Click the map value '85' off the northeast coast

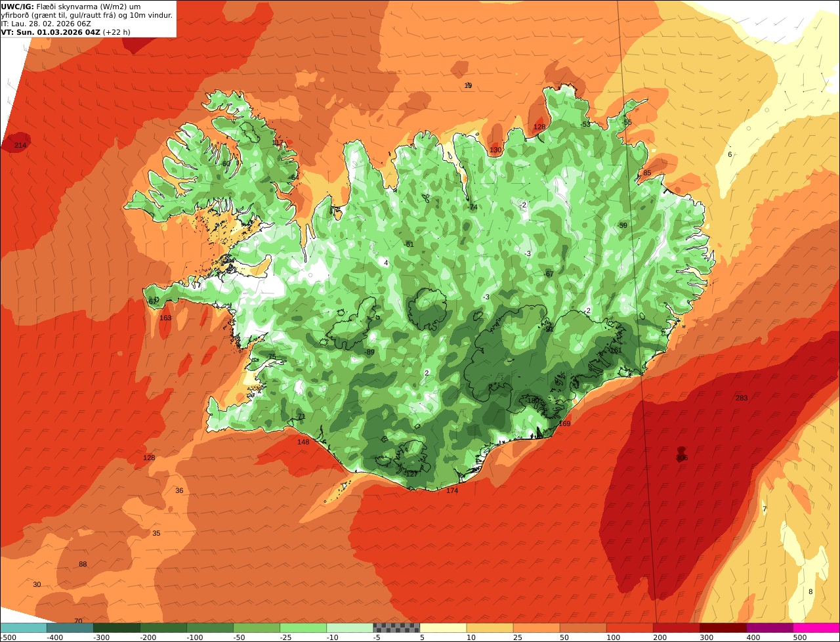[647, 173]
